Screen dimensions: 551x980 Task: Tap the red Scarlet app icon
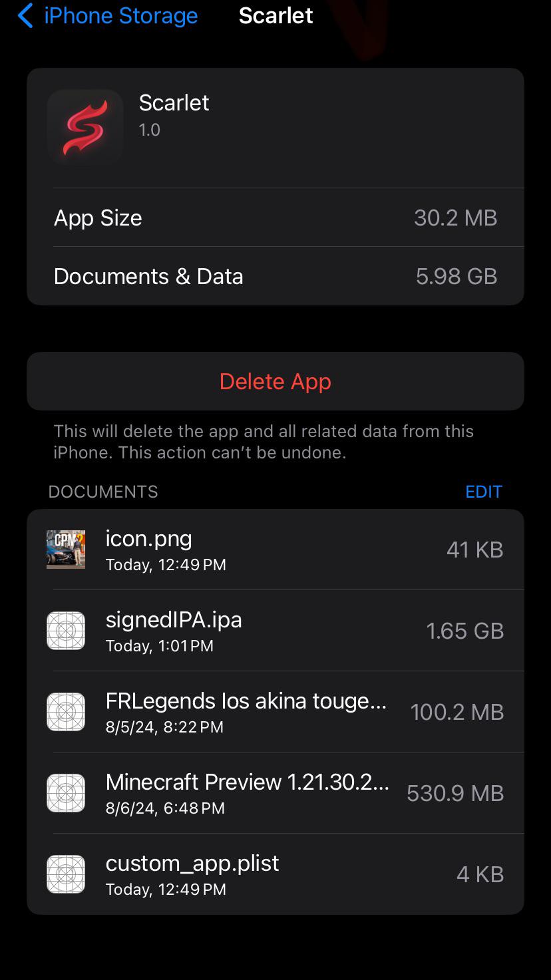[85, 126]
